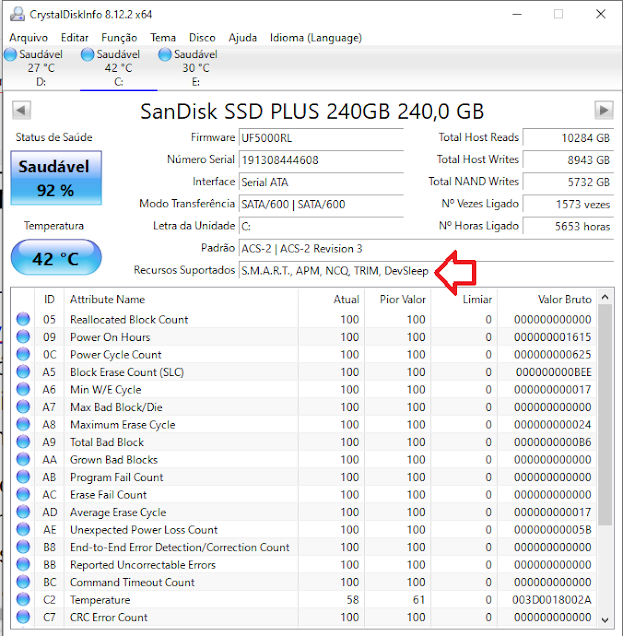This screenshot has width=623, height=636.
Task: Click the Recursos Suportados field
Action: (x=426, y=271)
